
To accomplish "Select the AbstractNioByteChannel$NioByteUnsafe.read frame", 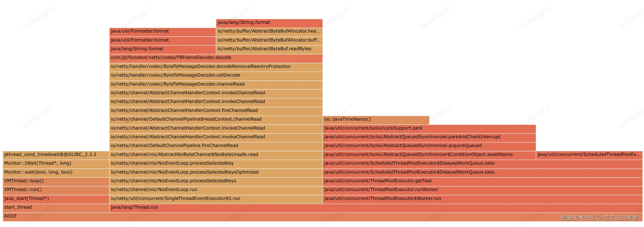I will [216, 155].
